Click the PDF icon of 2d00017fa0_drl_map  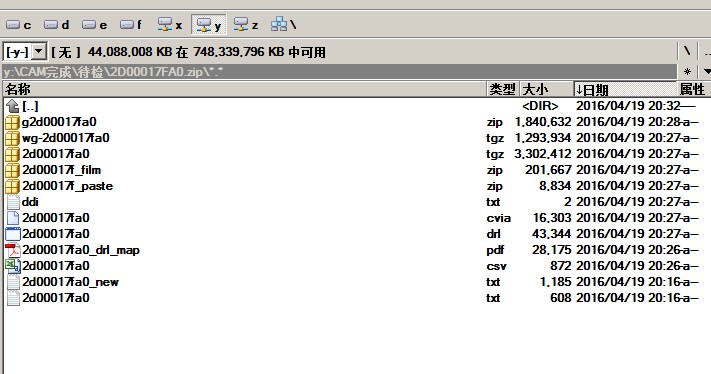tap(13, 250)
